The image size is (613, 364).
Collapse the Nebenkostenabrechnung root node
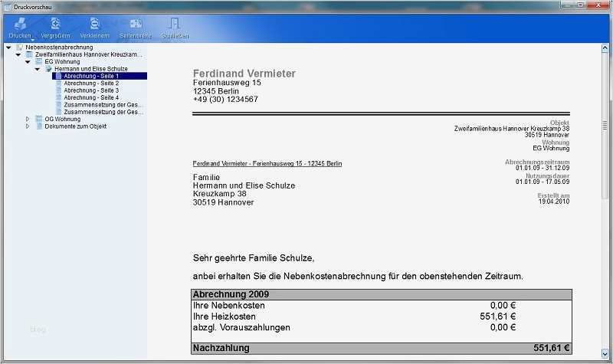(x=8, y=48)
